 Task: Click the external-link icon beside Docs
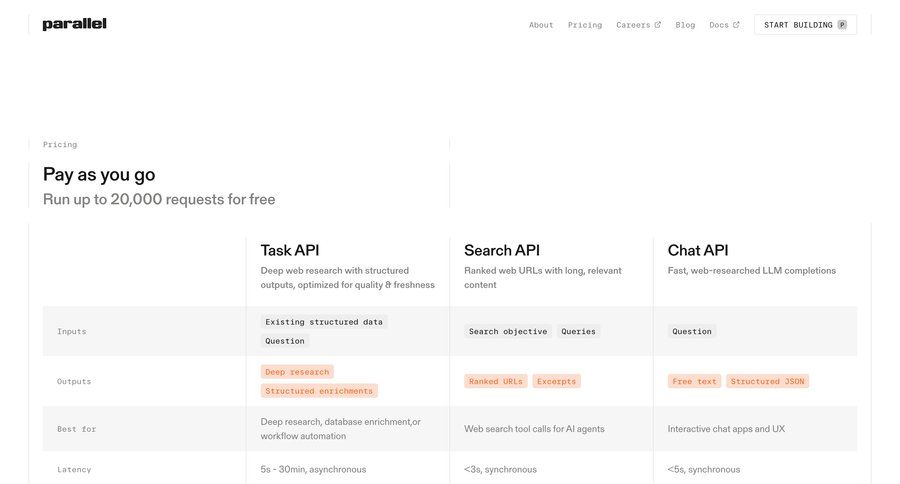click(737, 25)
